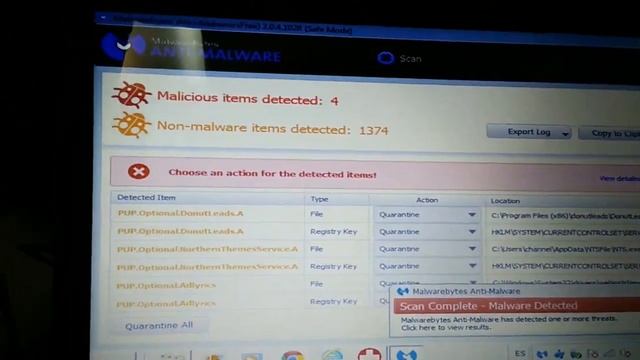Select PUP.Optional.DonutLeads.A item of type File
The height and width of the screenshot is (360, 640).
click(180, 213)
